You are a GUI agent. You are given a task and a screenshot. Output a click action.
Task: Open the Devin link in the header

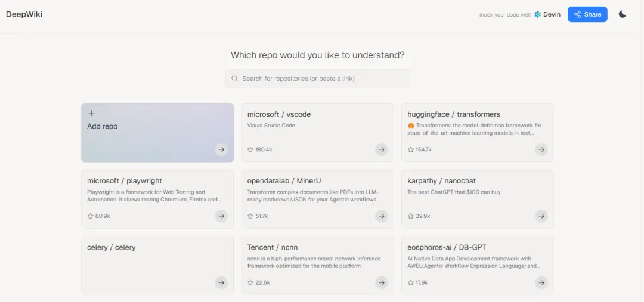coord(547,14)
